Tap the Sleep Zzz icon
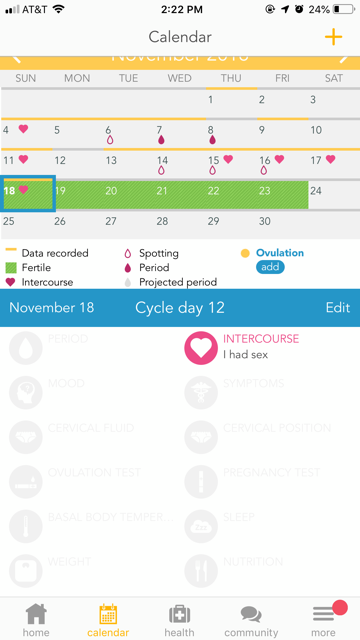The width and height of the screenshot is (360, 640). (201, 526)
